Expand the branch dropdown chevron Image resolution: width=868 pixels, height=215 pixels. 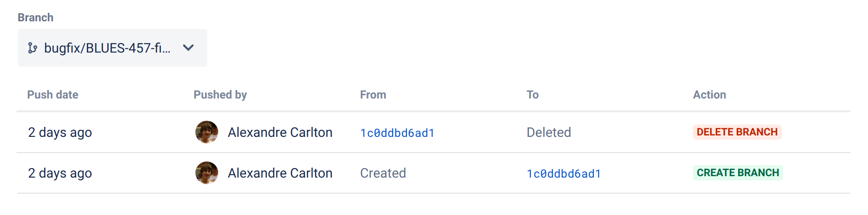188,48
